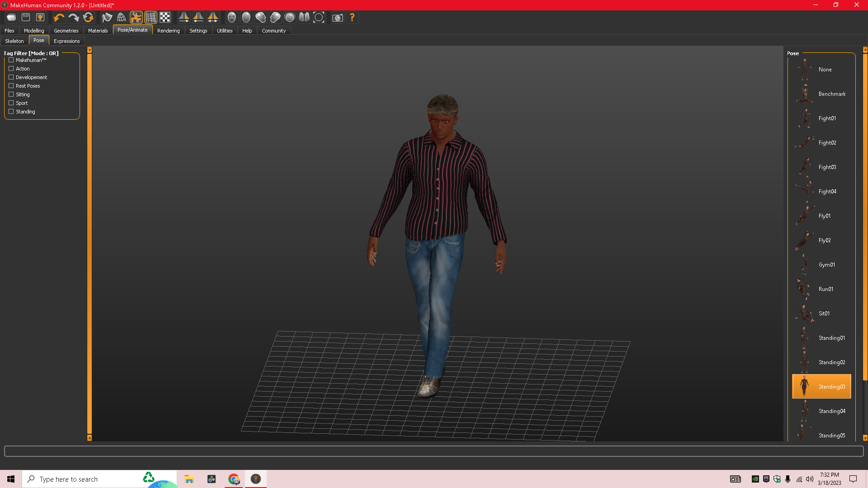Check the Sitting tag filter
The width and height of the screenshot is (868, 488).
[x=11, y=94]
